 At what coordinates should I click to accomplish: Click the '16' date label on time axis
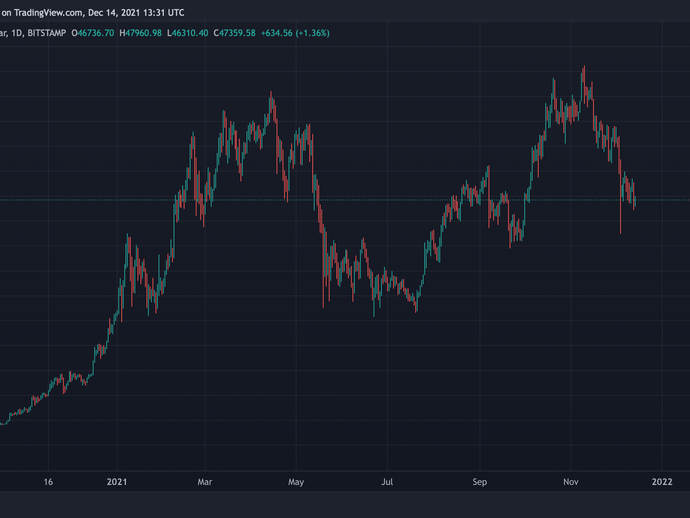click(x=48, y=482)
